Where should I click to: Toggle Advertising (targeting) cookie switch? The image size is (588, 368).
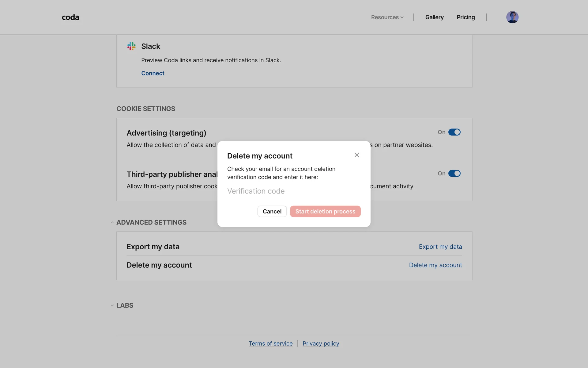[x=454, y=132]
